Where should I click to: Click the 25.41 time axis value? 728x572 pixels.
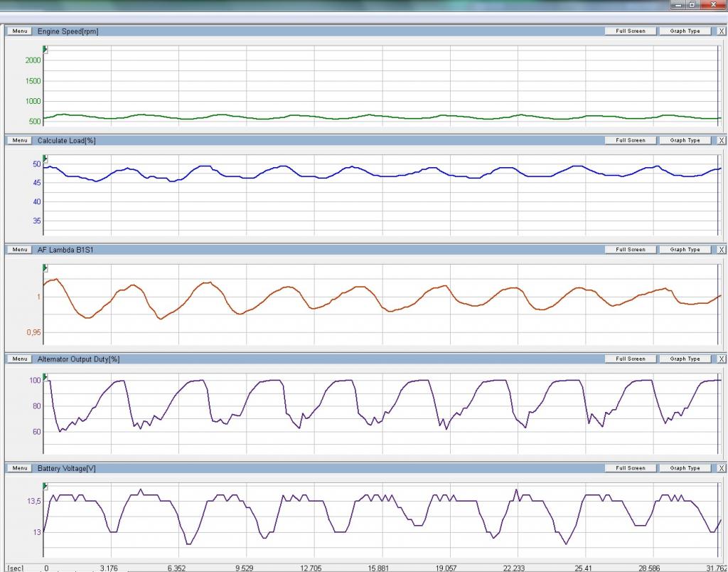pyautogui.click(x=583, y=568)
